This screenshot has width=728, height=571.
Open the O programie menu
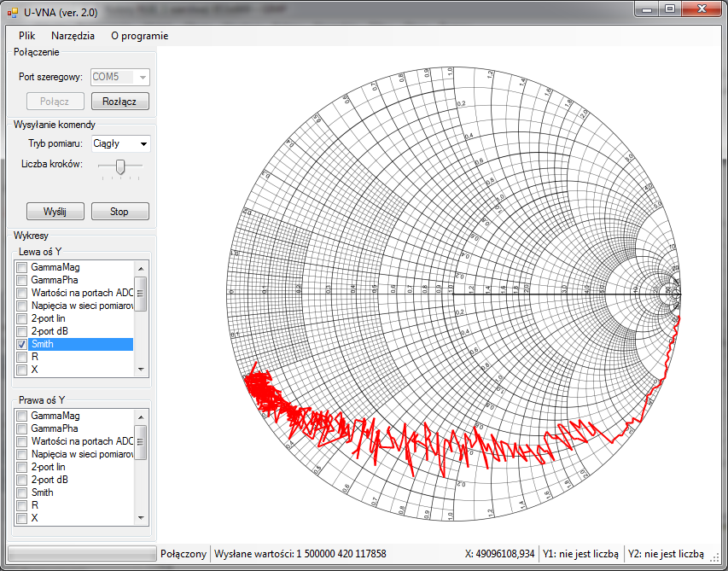point(139,36)
